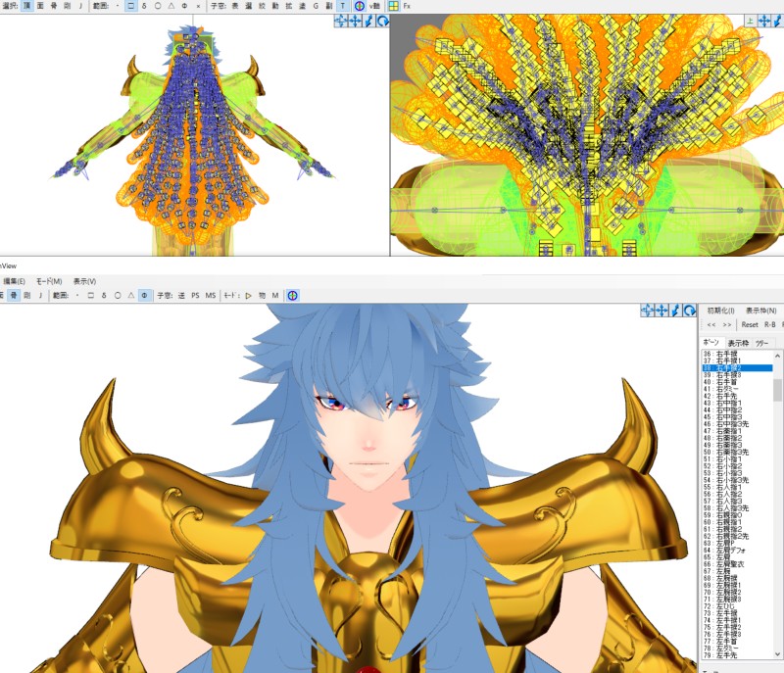784x673 pixels.
Task: Click diagonal zoom arrow icon in top-left viewport
Action: 369,21
